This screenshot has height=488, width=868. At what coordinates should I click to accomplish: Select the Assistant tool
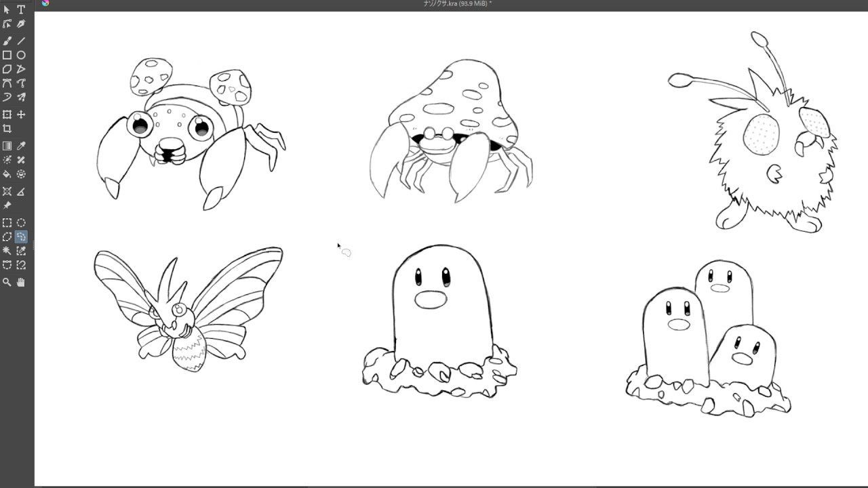[7, 191]
